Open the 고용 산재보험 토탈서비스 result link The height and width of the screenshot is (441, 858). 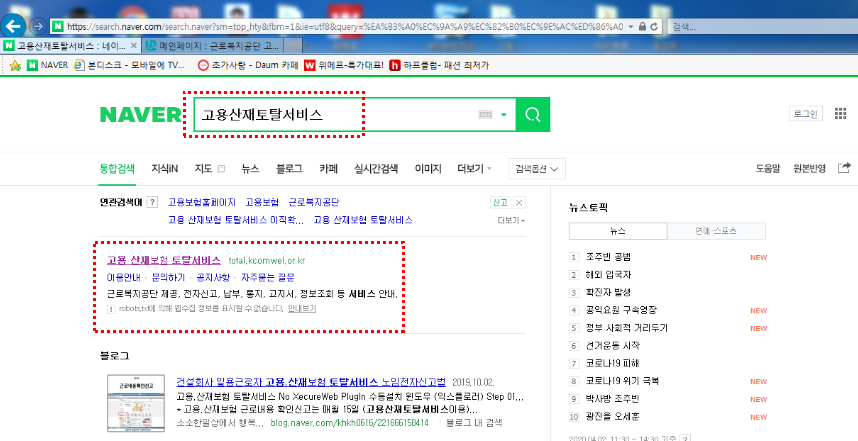[x=164, y=260]
